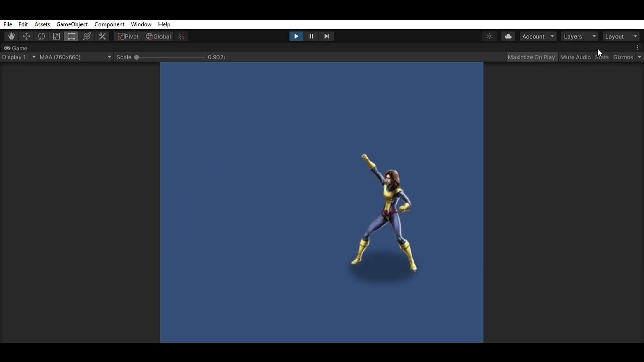Open the Game panel options menu
The width and height of the screenshot is (644, 362).
(x=637, y=48)
